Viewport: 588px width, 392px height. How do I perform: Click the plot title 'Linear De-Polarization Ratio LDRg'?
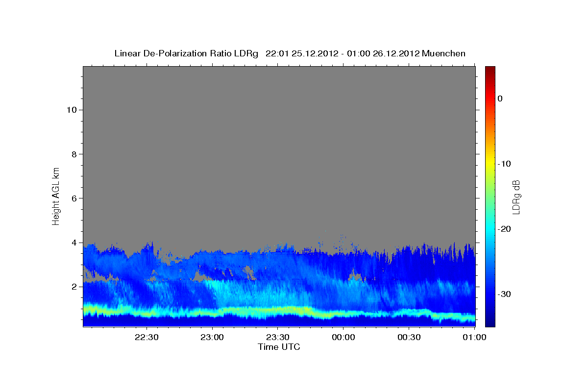[186, 53]
